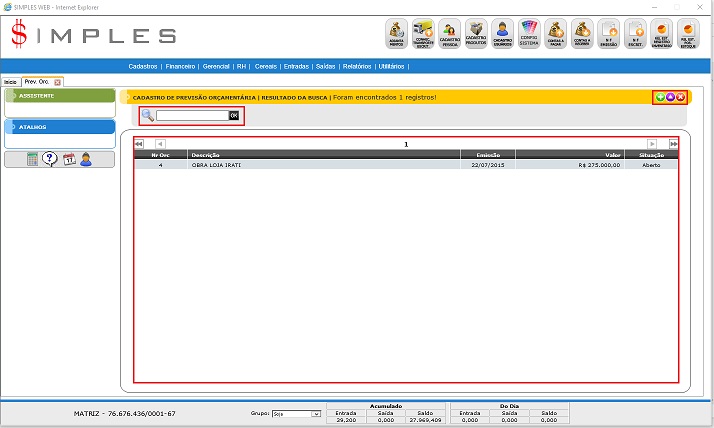The height and width of the screenshot is (428, 714).
Task: Open the help question mark icon
Action: pyautogui.click(x=50, y=160)
